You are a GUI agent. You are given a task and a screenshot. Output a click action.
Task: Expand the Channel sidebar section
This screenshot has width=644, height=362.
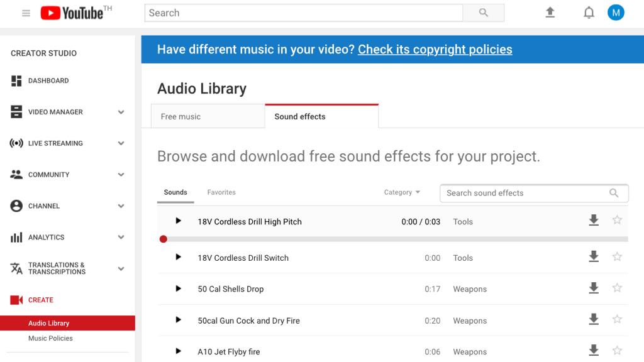click(121, 206)
